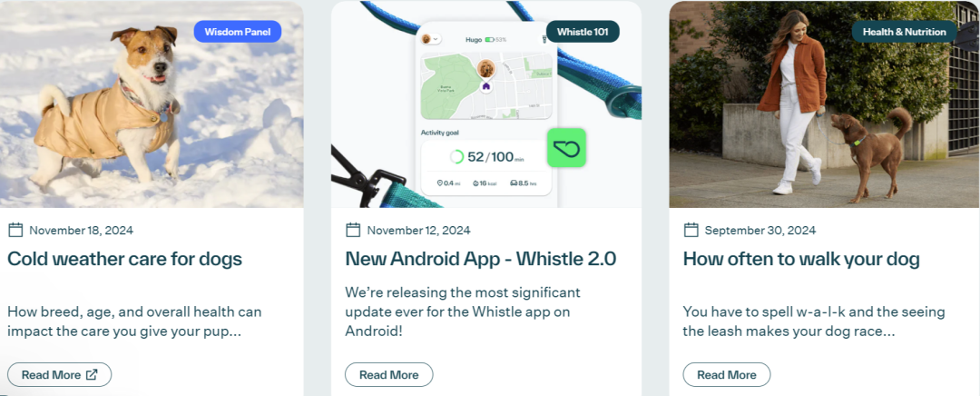Open Read More for New Android App
Image resolution: width=980 pixels, height=396 pixels.
tap(388, 375)
